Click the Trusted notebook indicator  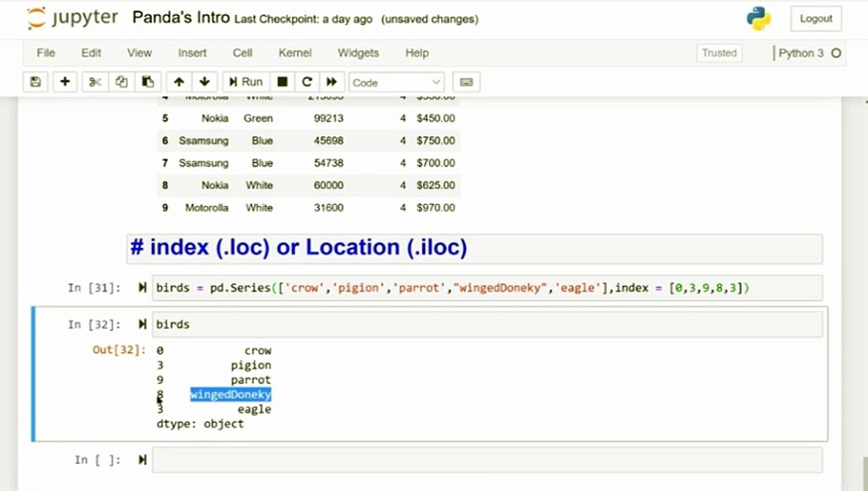[719, 53]
